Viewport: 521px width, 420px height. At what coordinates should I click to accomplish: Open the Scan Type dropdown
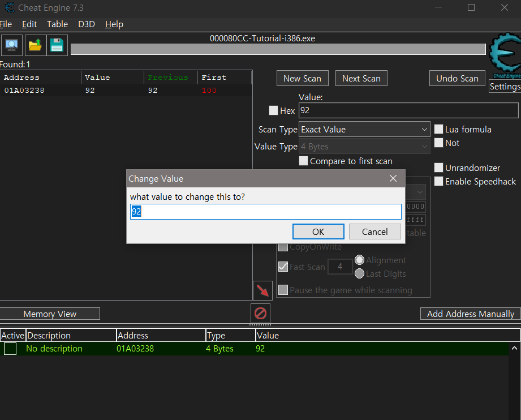click(x=364, y=130)
